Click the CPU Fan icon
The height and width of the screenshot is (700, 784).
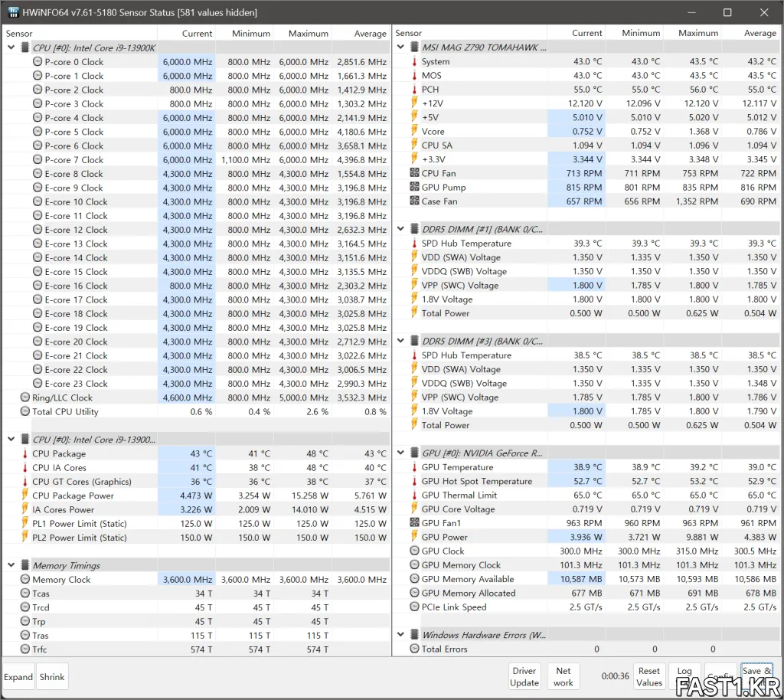[x=414, y=173]
